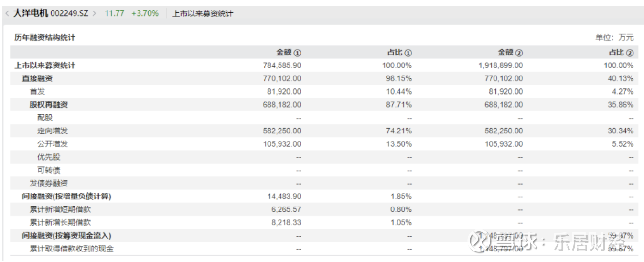This screenshot has height=262, width=644.
Task: Click the 占比 ① column header
Action: coord(399,53)
